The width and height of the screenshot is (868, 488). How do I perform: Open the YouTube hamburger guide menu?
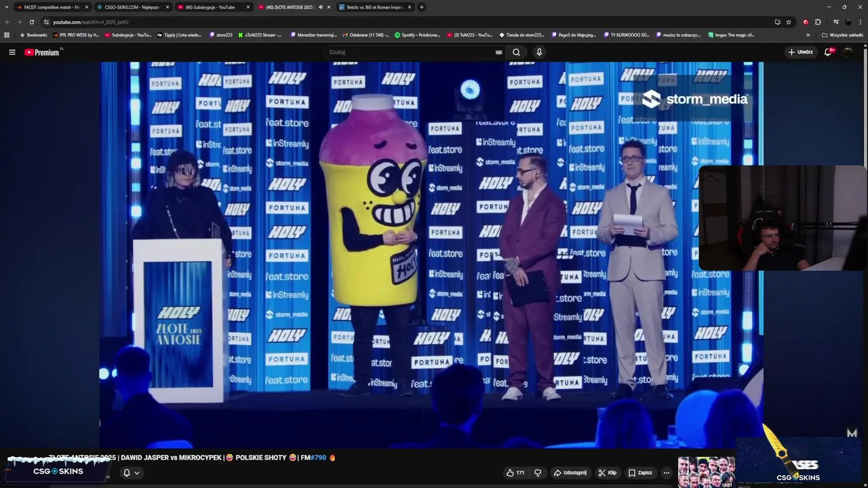point(12,52)
